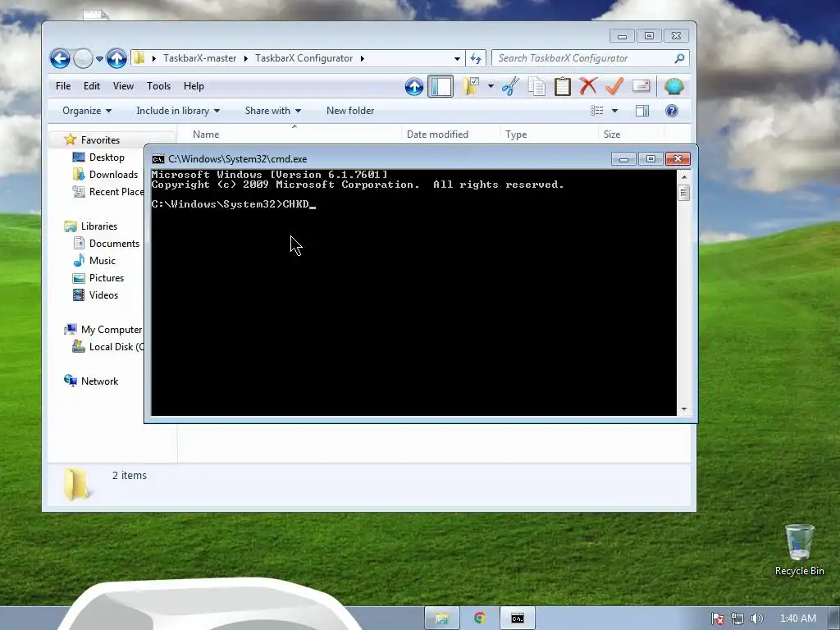Paste with the clipboard icon

(x=563, y=86)
